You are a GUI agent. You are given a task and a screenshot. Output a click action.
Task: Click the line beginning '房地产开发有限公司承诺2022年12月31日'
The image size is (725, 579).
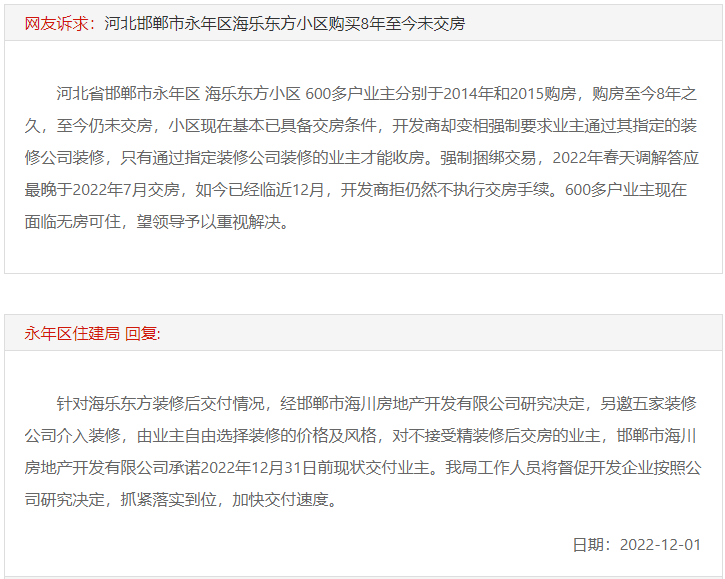363,468
